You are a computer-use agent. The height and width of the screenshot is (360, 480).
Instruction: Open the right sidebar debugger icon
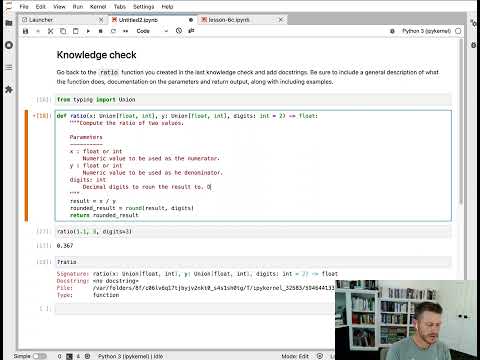473,45
